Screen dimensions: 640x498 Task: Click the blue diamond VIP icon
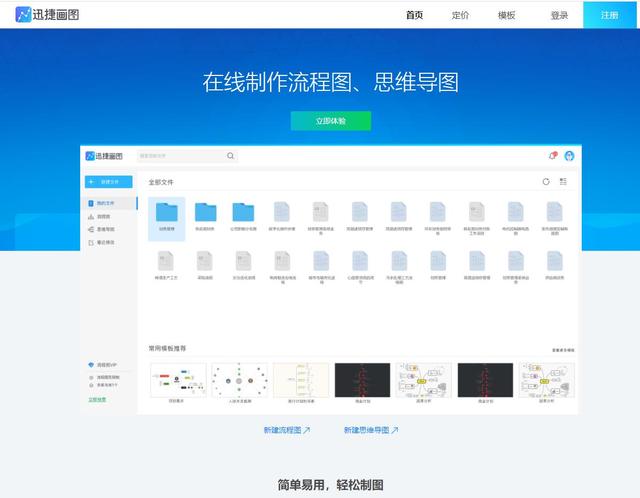pyautogui.click(x=91, y=365)
